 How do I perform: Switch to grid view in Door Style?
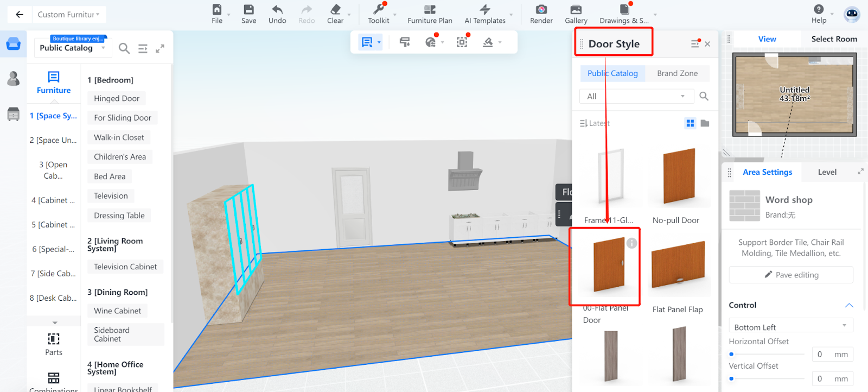tap(690, 123)
